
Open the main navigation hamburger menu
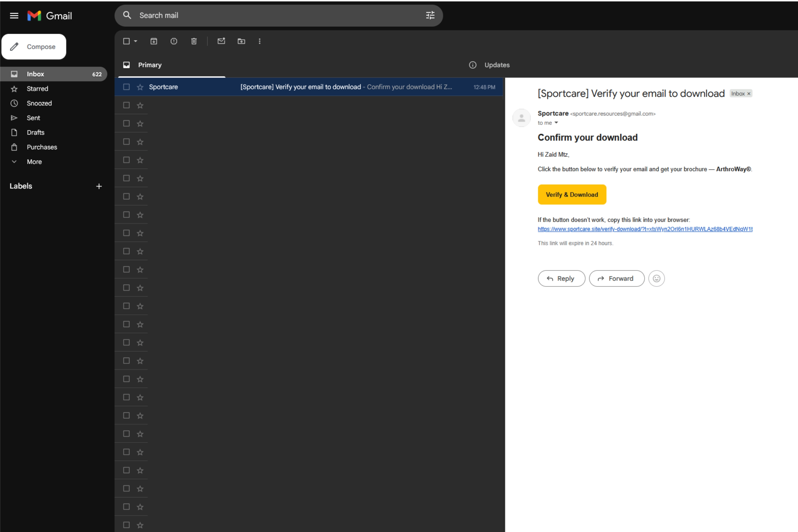click(x=14, y=15)
